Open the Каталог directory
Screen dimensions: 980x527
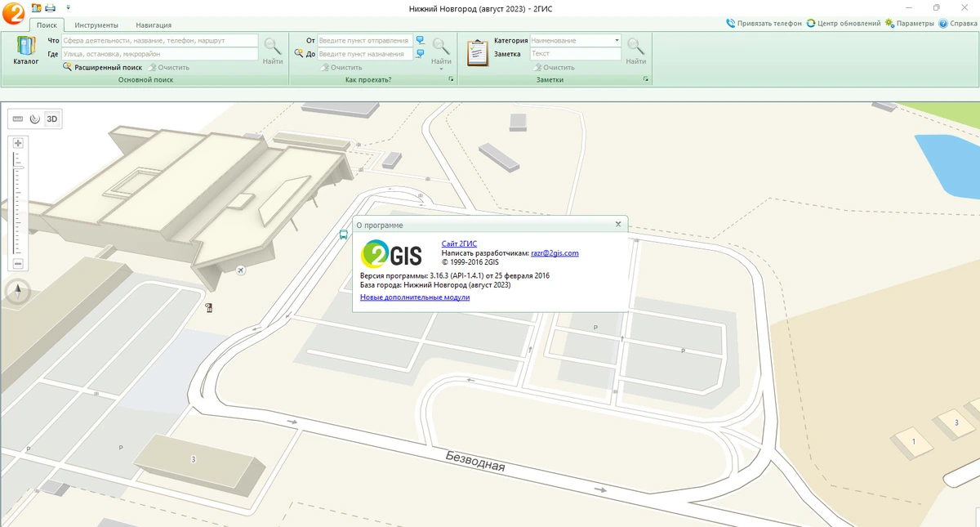click(x=26, y=51)
